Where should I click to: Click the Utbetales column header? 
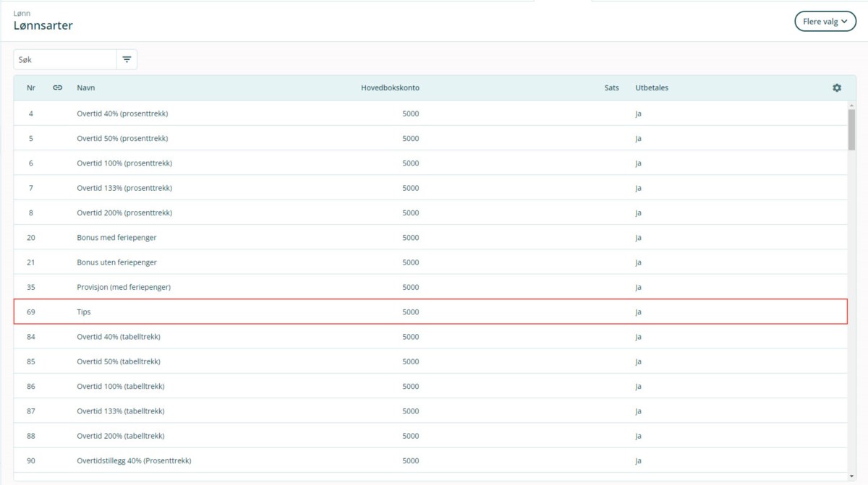652,88
